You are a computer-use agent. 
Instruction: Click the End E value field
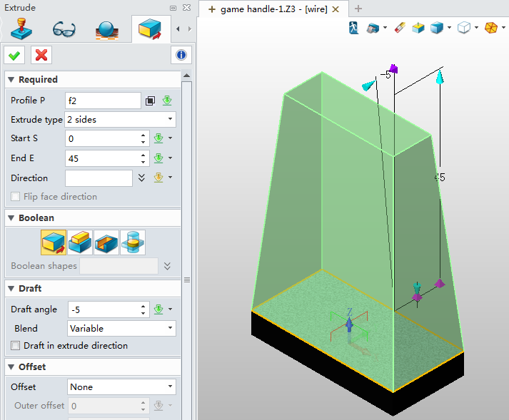(103, 158)
